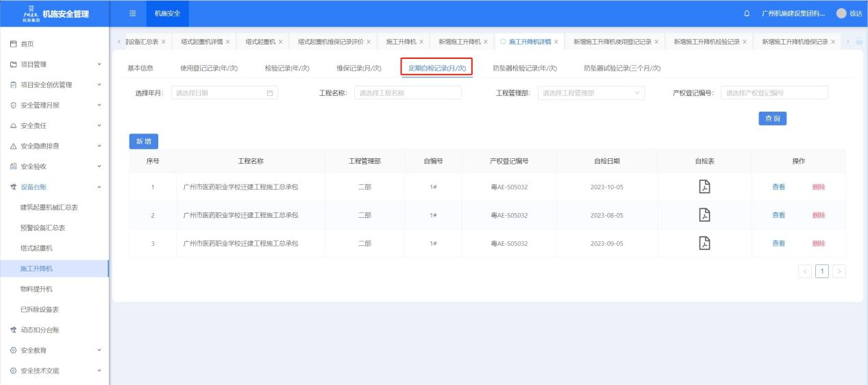Open the PDF self-check form for 2023-09-05
Image resolution: width=868 pixels, height=385 pixels.
704,243
